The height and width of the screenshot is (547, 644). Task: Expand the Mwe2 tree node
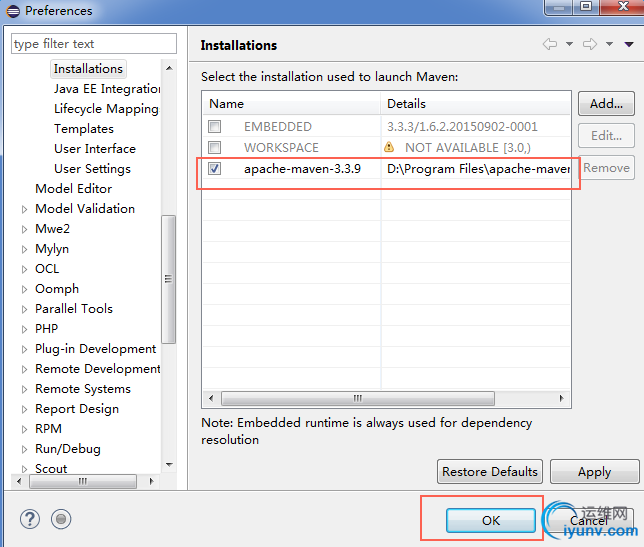click(24, 229)
